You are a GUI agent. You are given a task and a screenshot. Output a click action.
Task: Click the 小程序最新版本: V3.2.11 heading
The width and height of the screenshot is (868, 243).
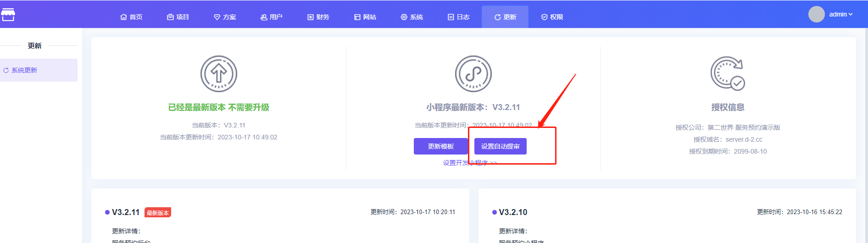click(x=473, y=107)
